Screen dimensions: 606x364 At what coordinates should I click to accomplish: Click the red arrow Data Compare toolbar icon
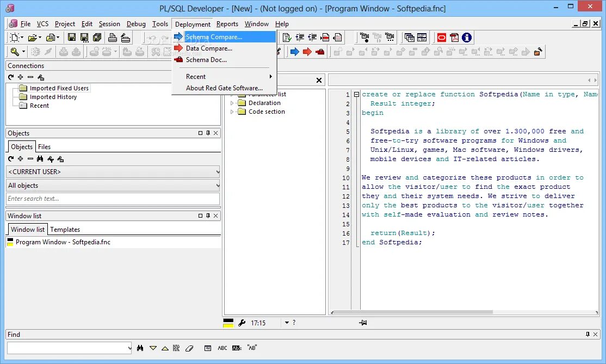(x=307, y=52)
